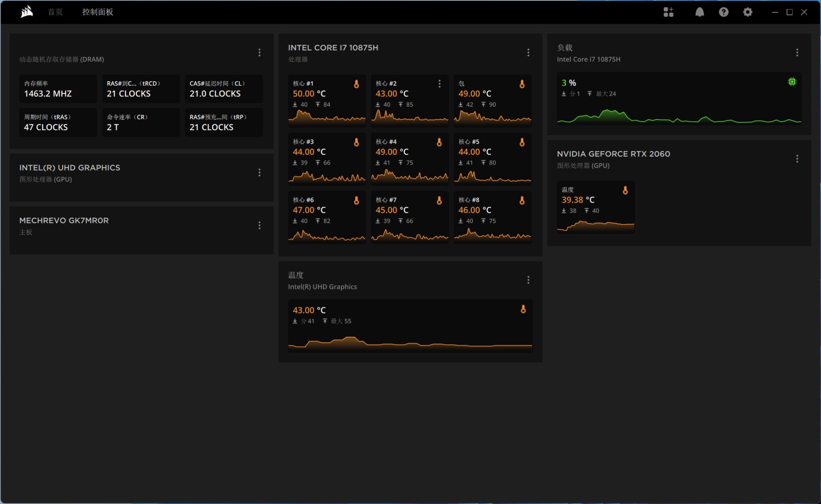Viewport: 821px width, 504px height.
Task: Click the thermometer icon on 核心 #8 tile
Action: pos(522,200)
